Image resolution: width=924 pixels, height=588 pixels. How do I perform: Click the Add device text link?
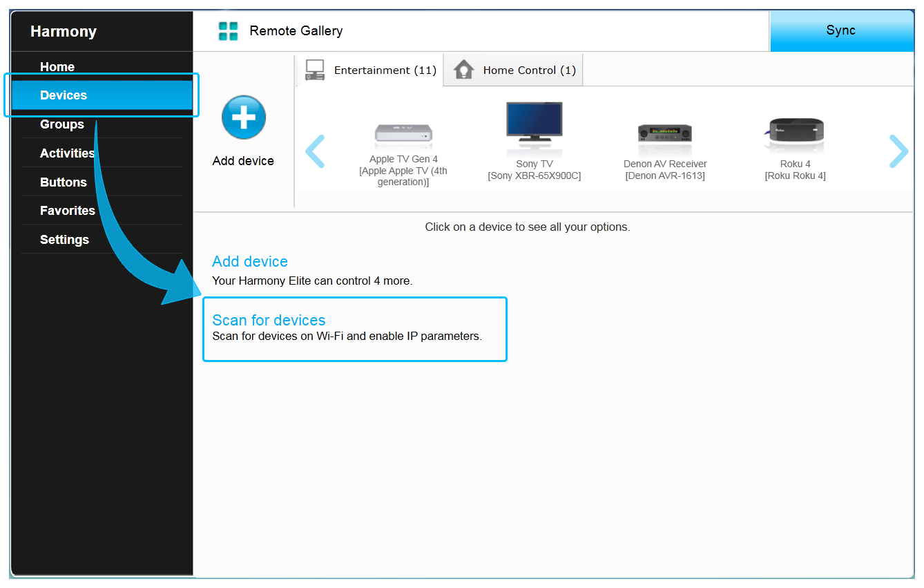250,261
